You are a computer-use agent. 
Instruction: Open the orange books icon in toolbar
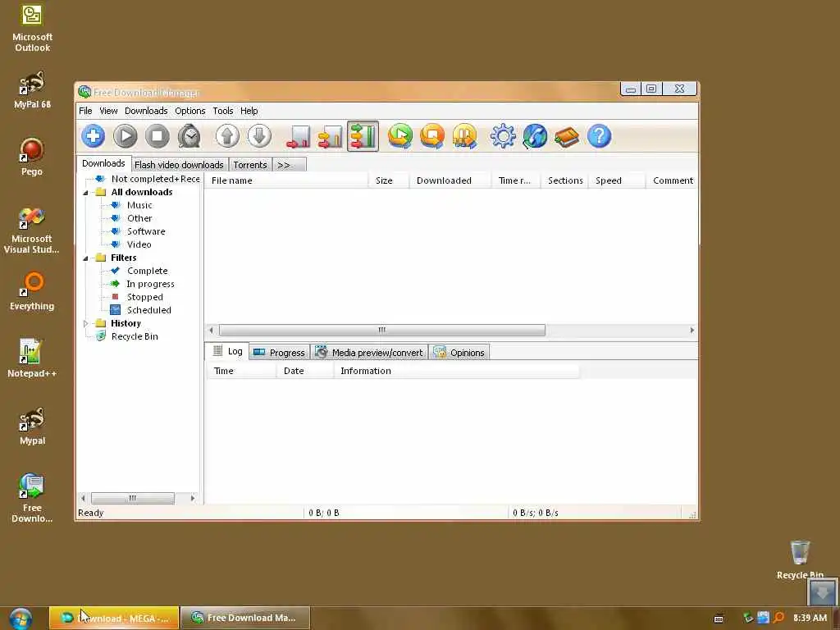[567, 136]
